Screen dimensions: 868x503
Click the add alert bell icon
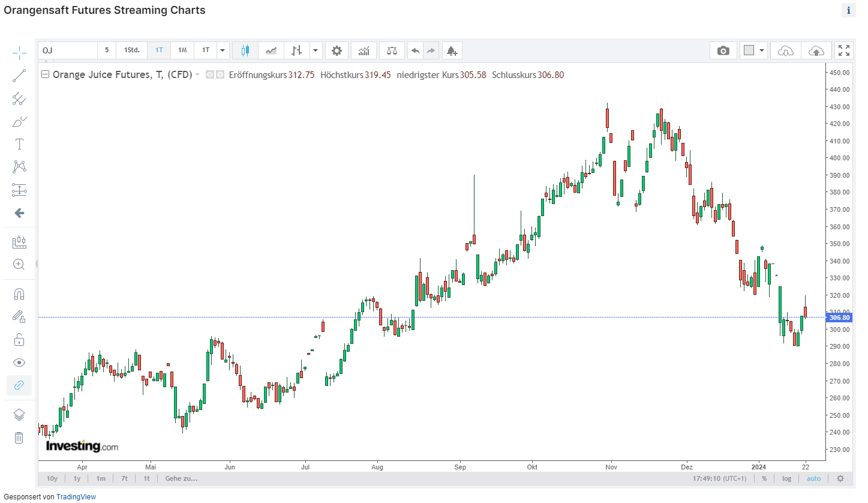452,50
